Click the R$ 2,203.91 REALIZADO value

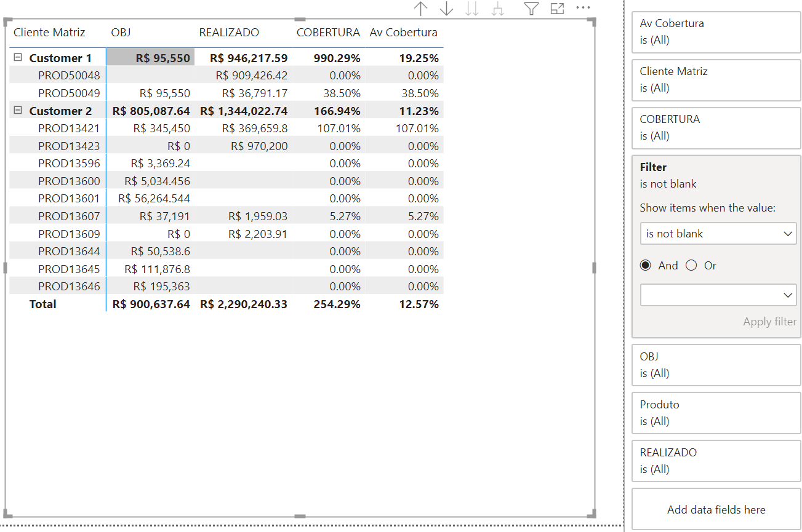pos(258,234)
